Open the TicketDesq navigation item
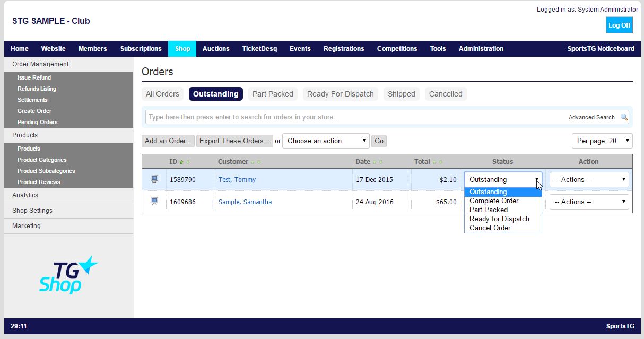The image size is (644, 339). pos(260,49)
